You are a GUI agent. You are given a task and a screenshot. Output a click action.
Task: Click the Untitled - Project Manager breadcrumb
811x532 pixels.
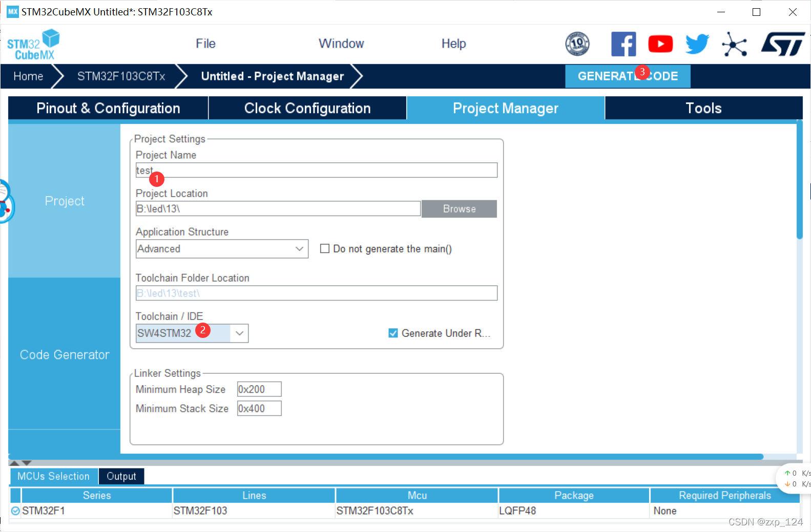click(x=273, y=76)
